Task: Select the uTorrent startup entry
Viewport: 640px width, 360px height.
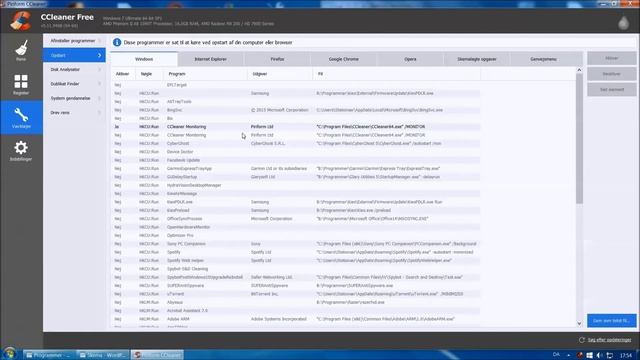Action: pos(296,294)
